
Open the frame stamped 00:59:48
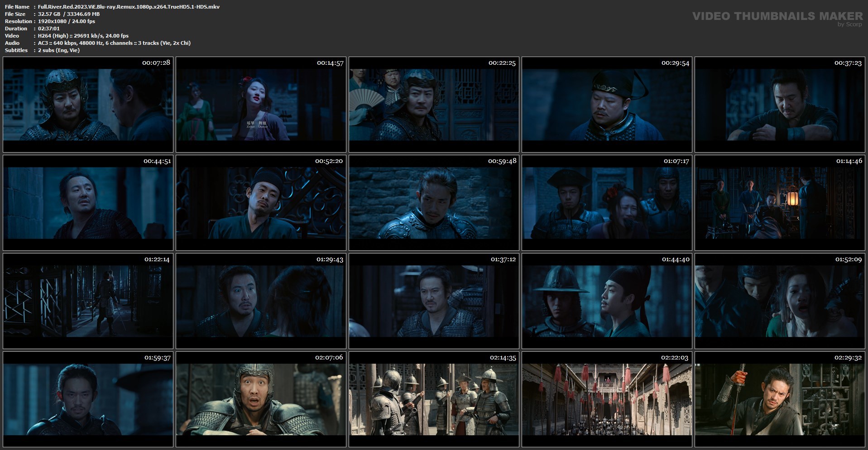434,203
